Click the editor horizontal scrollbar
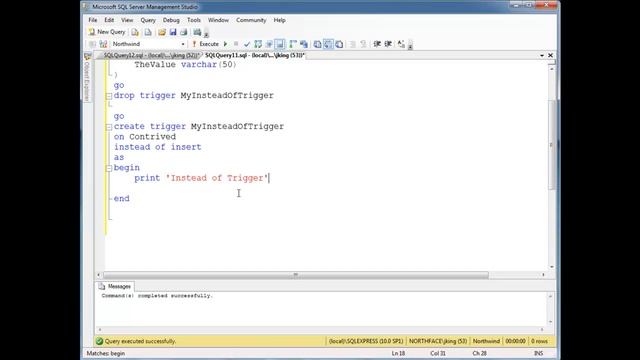The image size is (640, 360). tap(296, 275)
